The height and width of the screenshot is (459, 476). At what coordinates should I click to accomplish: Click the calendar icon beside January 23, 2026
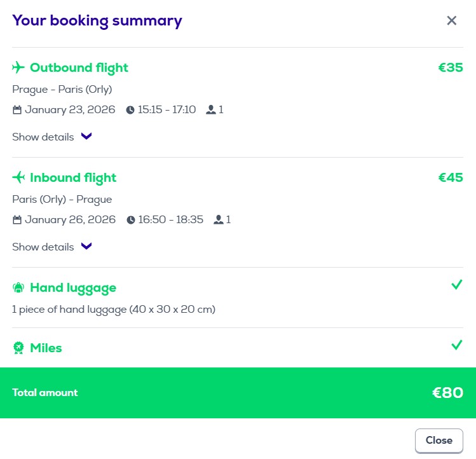click(17, 110)
